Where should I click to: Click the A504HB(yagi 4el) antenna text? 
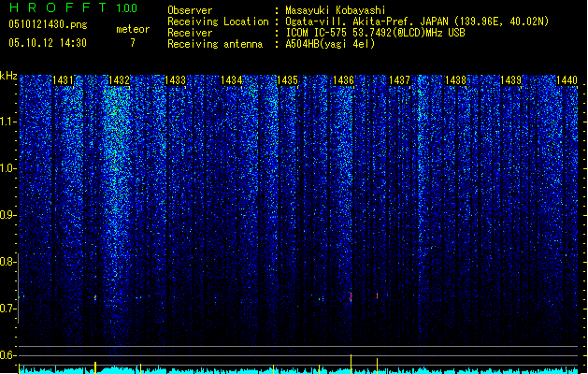tap(330, 44)
